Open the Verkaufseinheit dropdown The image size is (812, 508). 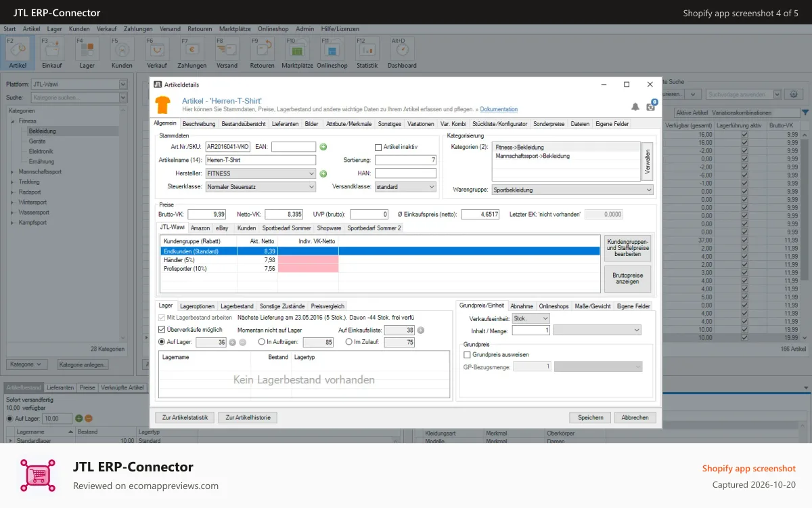pos(531,318)
